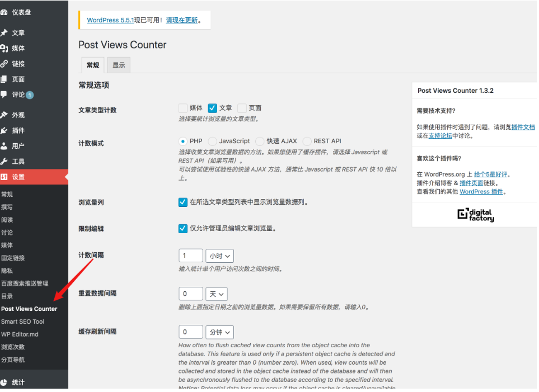Open the 讨论 settings submenu item
The height and width of the screenshot is (392, 539).
tap(7, 233)
